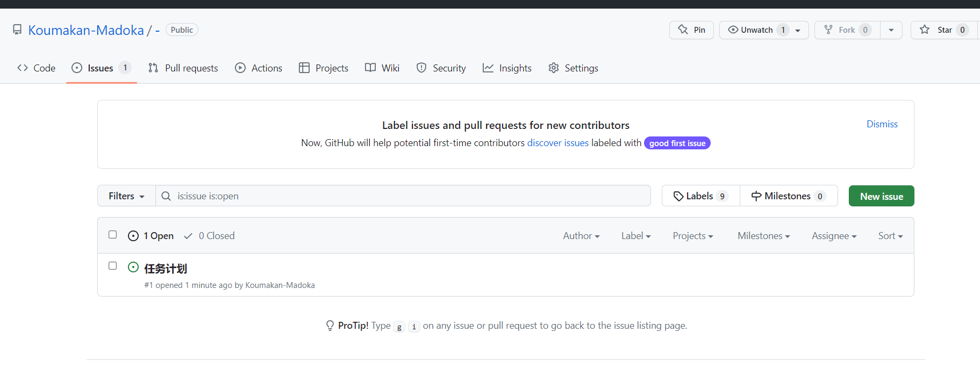Click the Fork repository icon
The image size is (980, 368).
click(828, 30)
